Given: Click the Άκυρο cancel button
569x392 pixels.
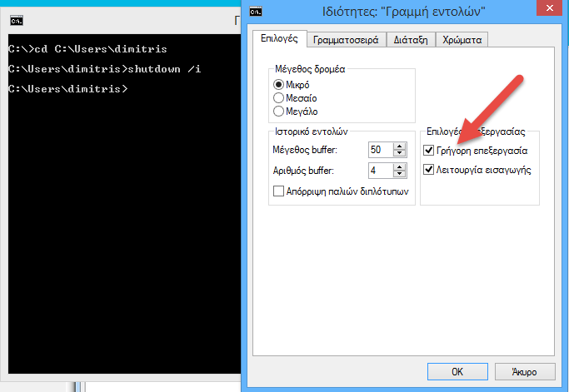Looking at the screenshot, I should tap(525, 370).
